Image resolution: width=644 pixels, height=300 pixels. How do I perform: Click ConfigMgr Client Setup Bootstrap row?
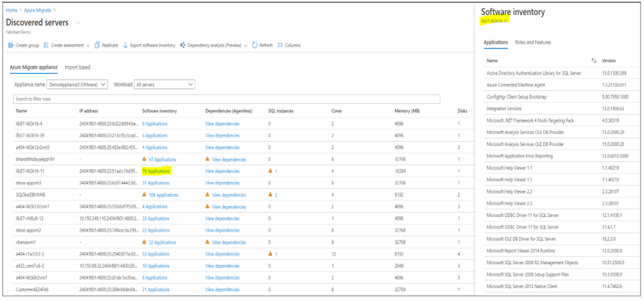click(x=562, y=97)
